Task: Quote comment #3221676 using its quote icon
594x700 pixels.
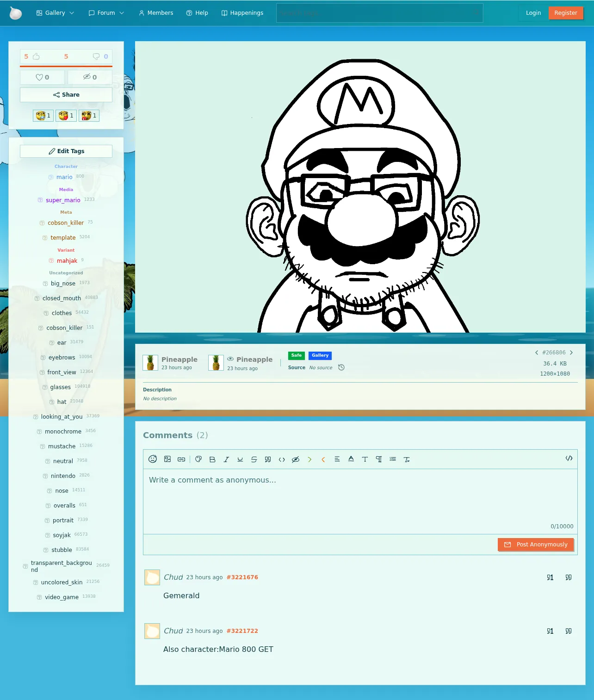Action: click(569, 577)
